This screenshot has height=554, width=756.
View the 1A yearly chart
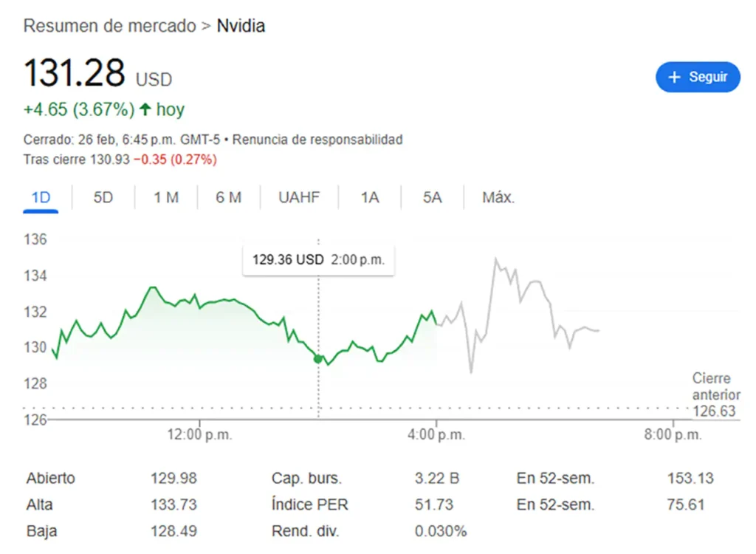click(369, 197)
